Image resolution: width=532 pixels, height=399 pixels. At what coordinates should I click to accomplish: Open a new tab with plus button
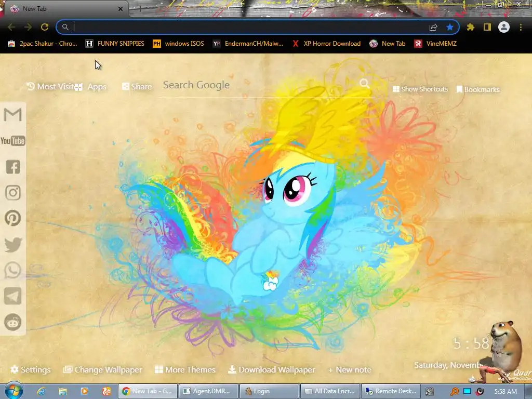(140, 9)
